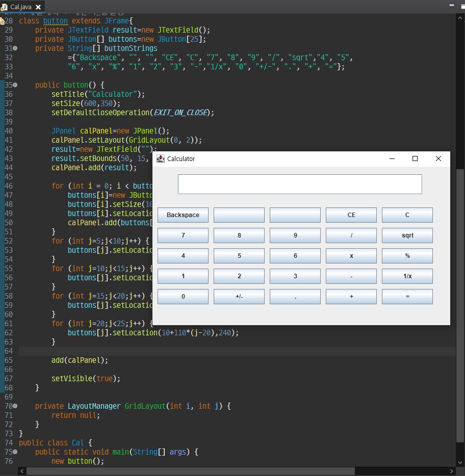This screenshot has height=476, width=465.
Task: Click the first blank button after Backspace
Action: coord(239,215)
